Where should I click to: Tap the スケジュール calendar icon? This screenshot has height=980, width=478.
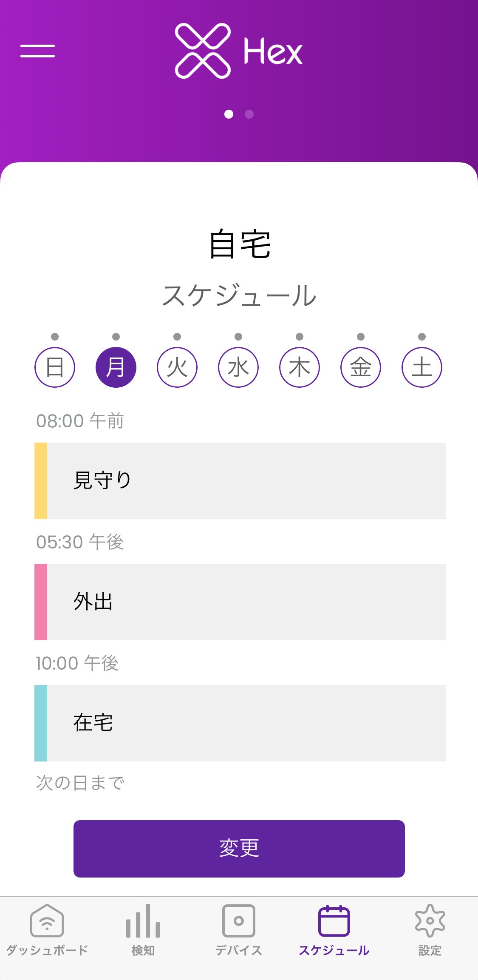coord(334,920)
